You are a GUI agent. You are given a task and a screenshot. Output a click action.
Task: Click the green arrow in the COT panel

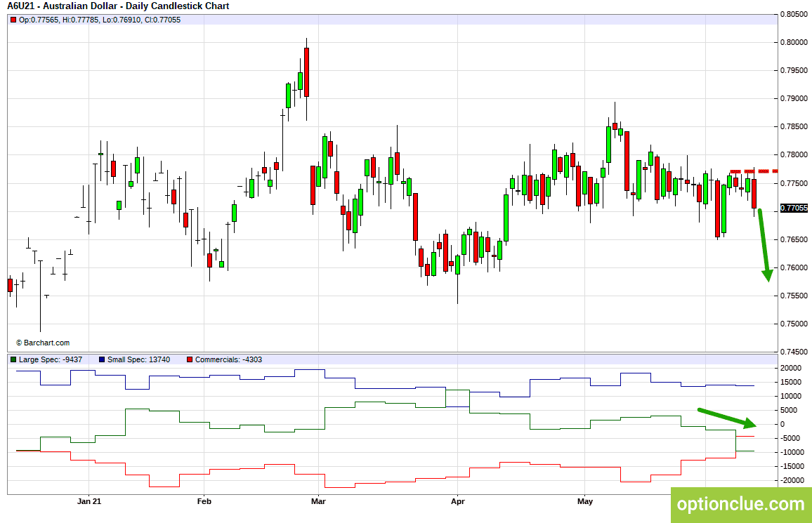(727, 418)
